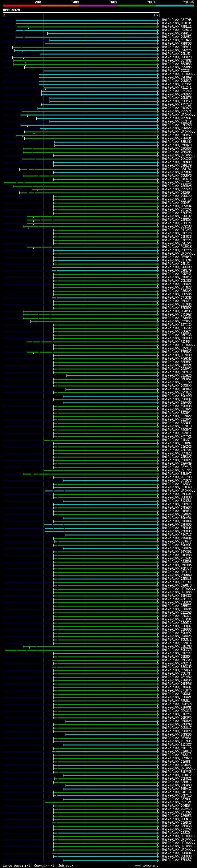Open the UniRef100_C1E0I1 hit

click(x=176, y=47)
